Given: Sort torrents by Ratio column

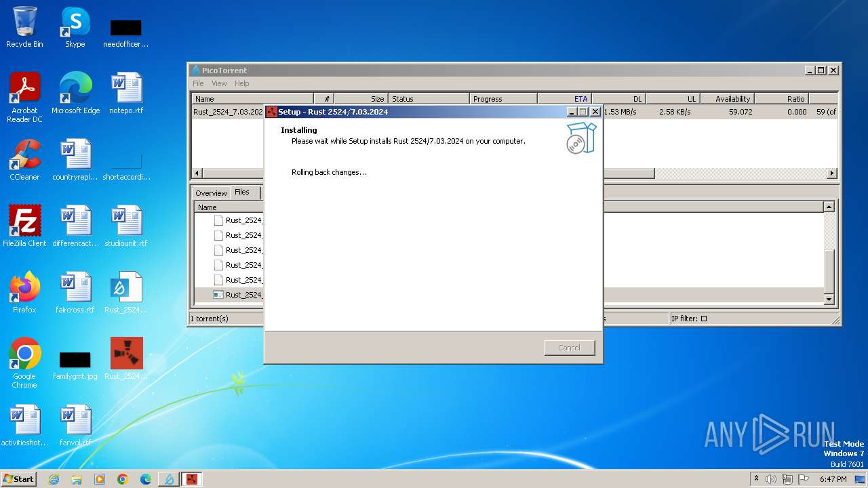Looking at the screenshot, I should pyautogui.click(x=781, y=99).
